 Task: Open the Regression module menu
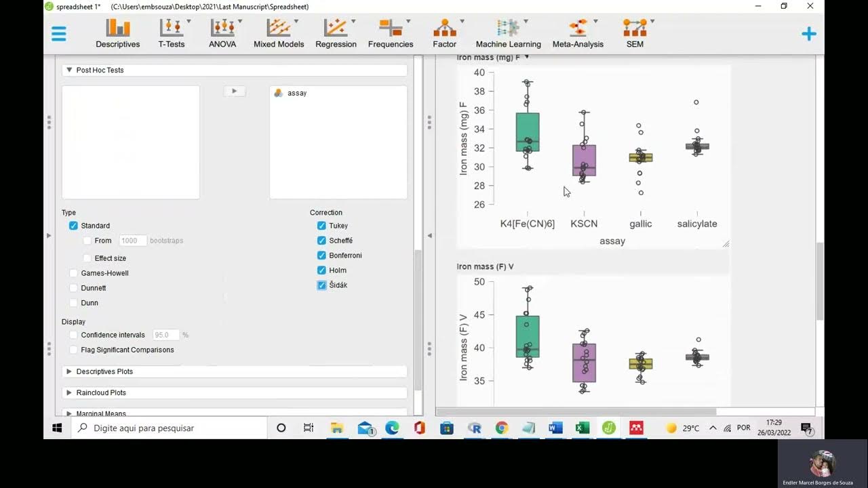(x=336, y=33)
